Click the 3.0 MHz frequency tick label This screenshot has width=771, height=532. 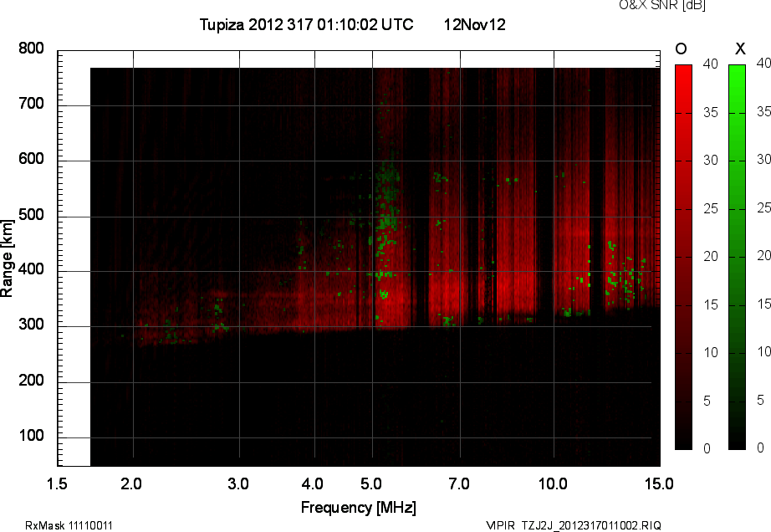click(x=238, y=484)
